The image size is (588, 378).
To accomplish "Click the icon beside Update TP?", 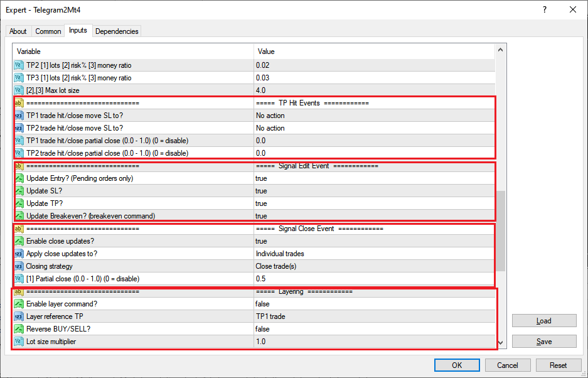I will click(19, 203).
